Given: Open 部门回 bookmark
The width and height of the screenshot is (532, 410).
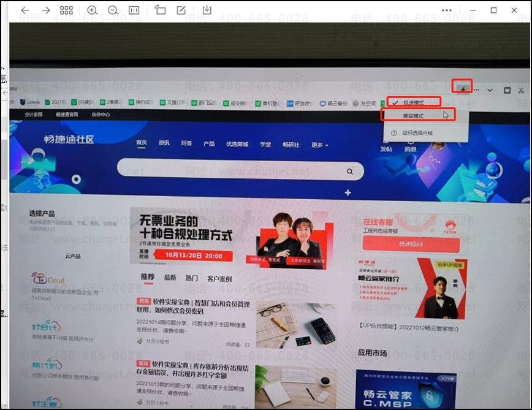Looking at the screenshot, I should 204,102.
